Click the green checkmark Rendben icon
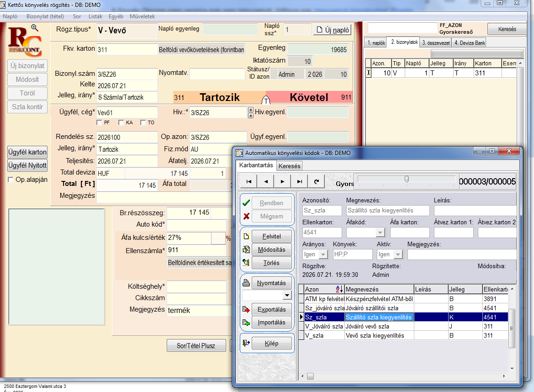This screenshot has width=534, height=392. (x=246, y=203)
